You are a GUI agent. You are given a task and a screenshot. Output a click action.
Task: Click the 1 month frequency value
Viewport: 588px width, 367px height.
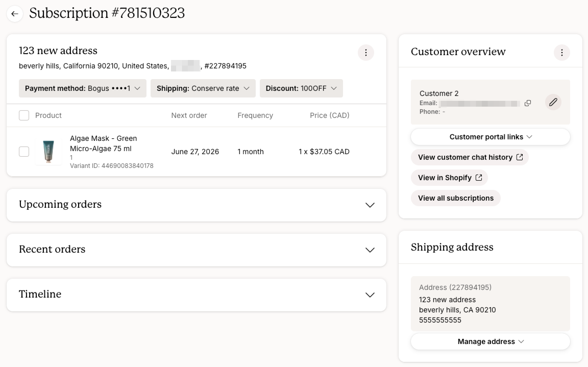point(250,152)
